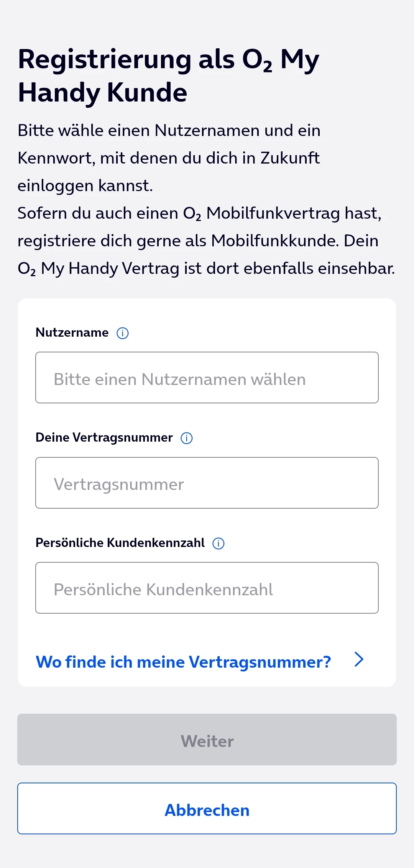Click the 'Deine Vertragsnummer' label text
The width and height of the screenshot is (414, 868).
click(104, 437)
